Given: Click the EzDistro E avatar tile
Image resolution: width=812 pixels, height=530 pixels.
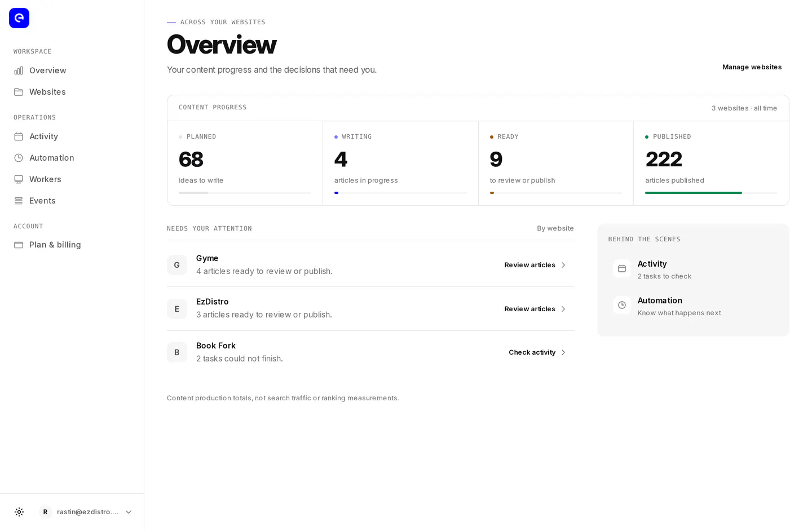Looking at the screenshot, I should (x=177, y=309).
